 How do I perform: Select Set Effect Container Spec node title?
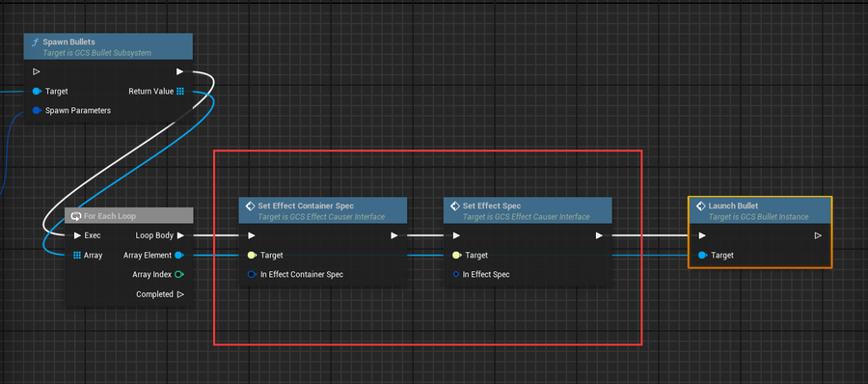pos(306,206)
